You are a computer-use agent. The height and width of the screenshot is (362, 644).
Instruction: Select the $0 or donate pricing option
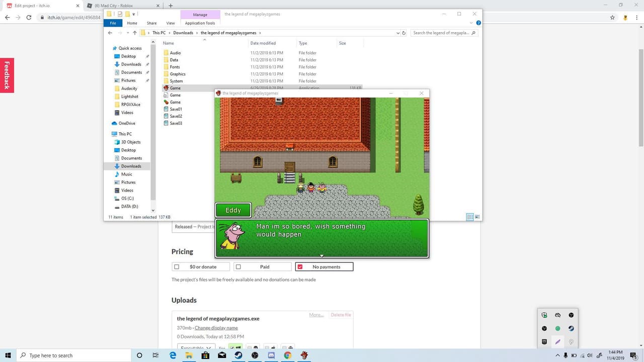click(201, 267)
